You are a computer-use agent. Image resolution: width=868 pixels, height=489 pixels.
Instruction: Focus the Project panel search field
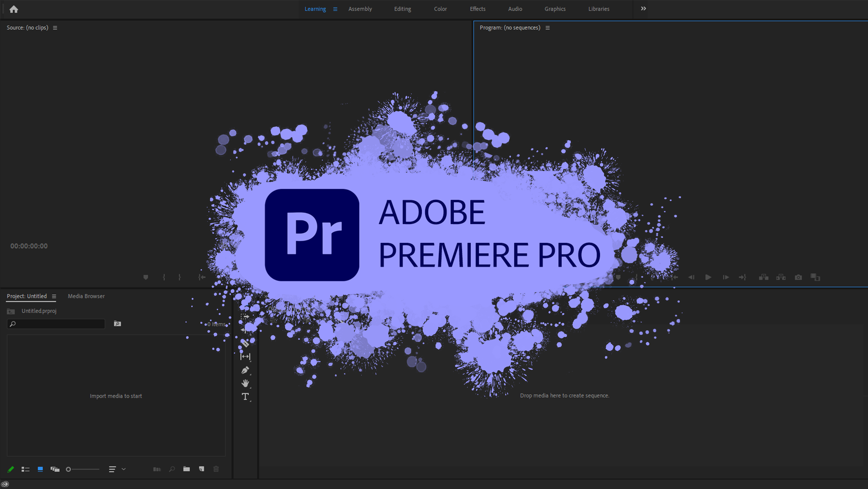(56, 324)
